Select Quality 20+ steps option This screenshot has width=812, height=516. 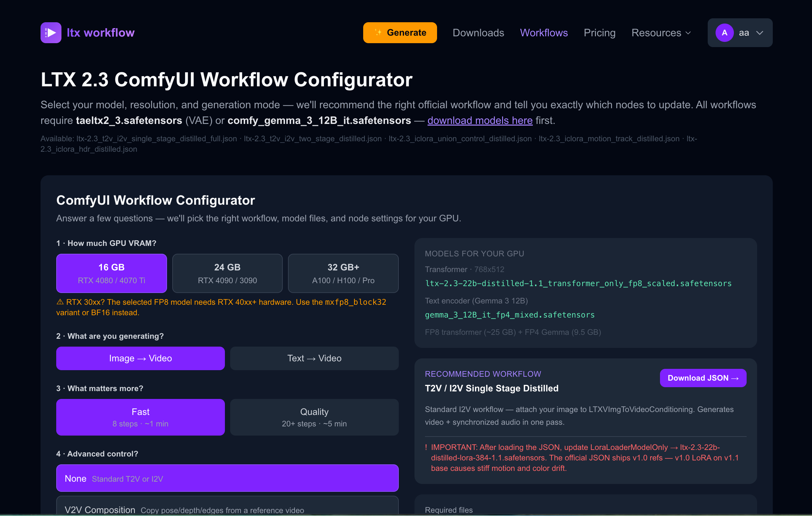pos(314,417)
